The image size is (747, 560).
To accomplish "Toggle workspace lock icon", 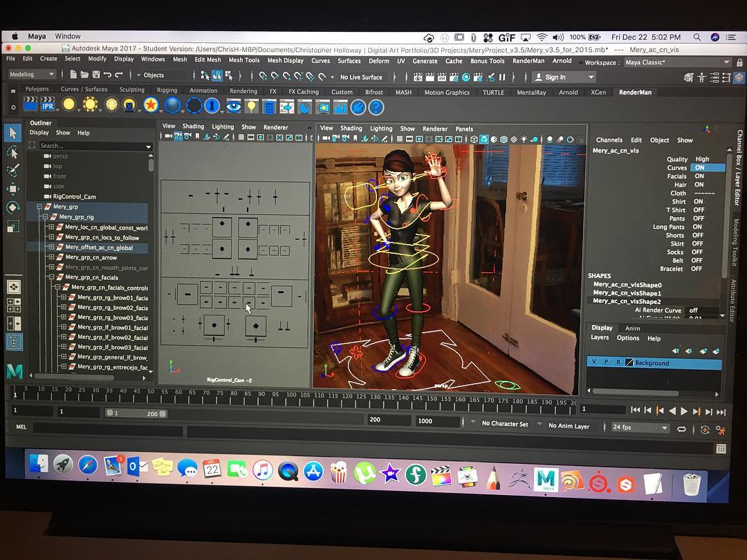I will 739,62.
